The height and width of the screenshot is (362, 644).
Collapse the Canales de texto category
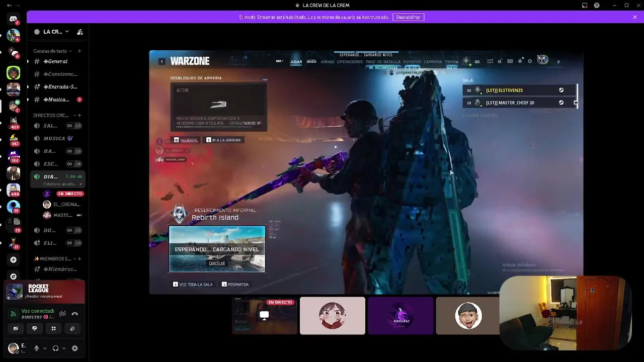coord(52,51)
